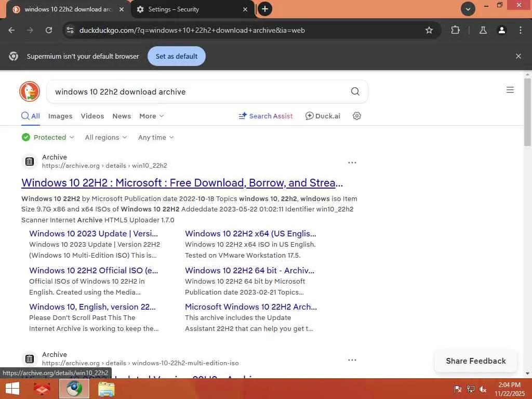This screenshot has height=399, width=532.
Task: Open Action Center flag tray icon
Action: 458,389
